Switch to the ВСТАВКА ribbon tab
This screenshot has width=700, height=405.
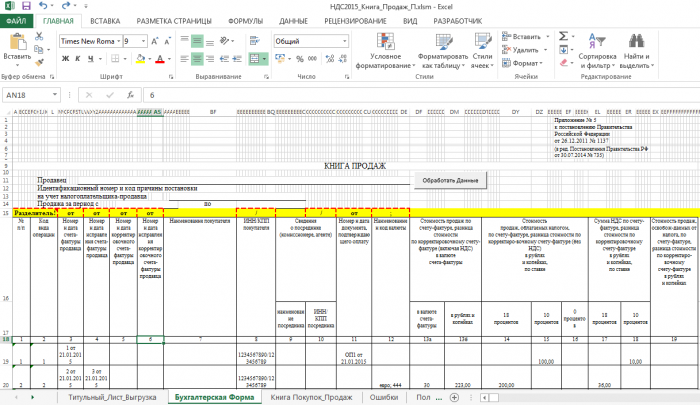105,21
